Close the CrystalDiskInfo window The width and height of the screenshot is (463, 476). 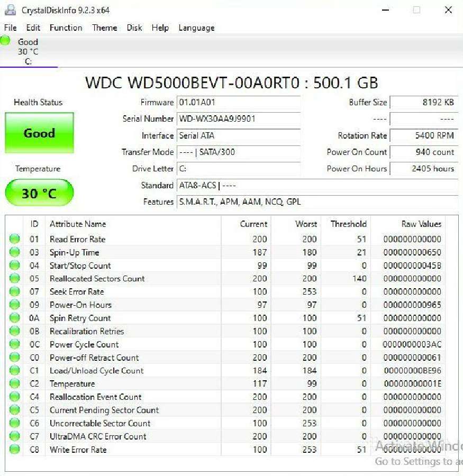pos(448,10)
